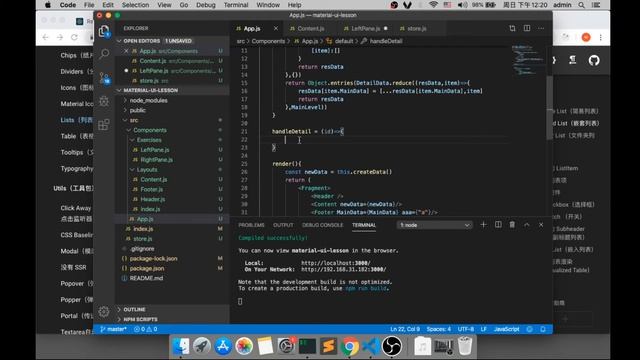Expand the public folder
Viewport: 640px width, 360px height.
click(138, 110)
